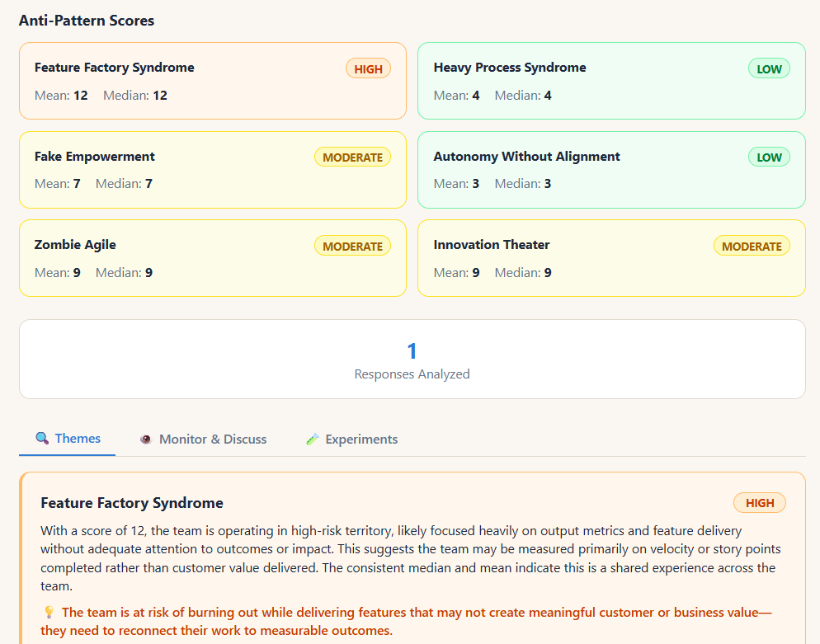Click the Innovation Theater card title

tap(492, 245)
